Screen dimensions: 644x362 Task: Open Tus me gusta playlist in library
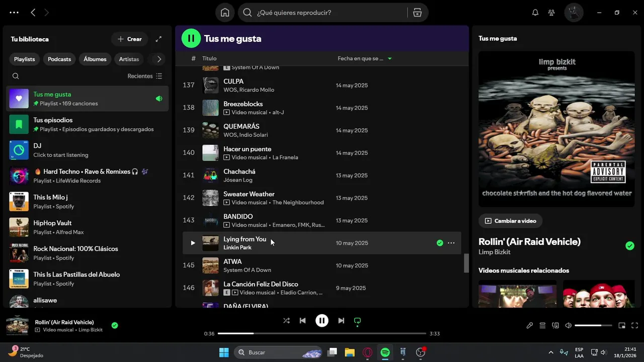(88, 99)
